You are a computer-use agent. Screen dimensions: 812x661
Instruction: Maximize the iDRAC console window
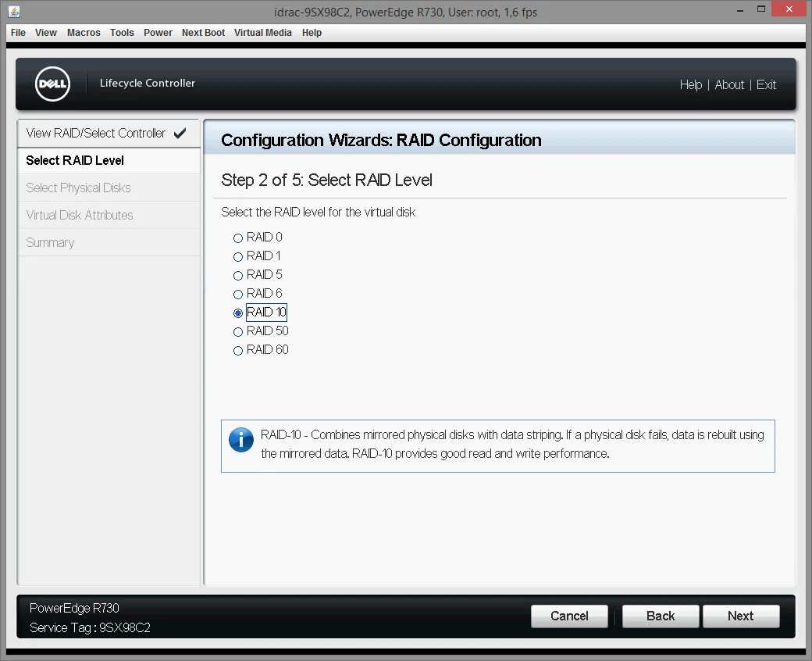(x=760, y=9)
